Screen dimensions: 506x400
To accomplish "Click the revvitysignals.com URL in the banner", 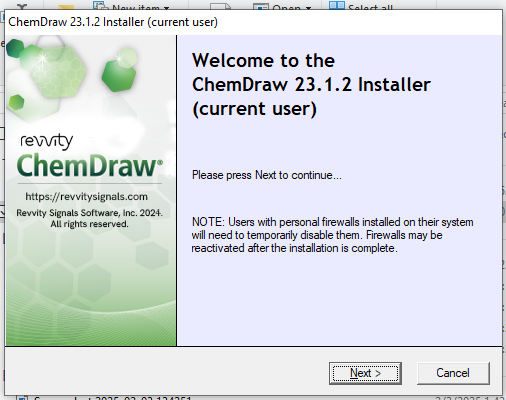I will pyautogui.click(x=87, y=197).
